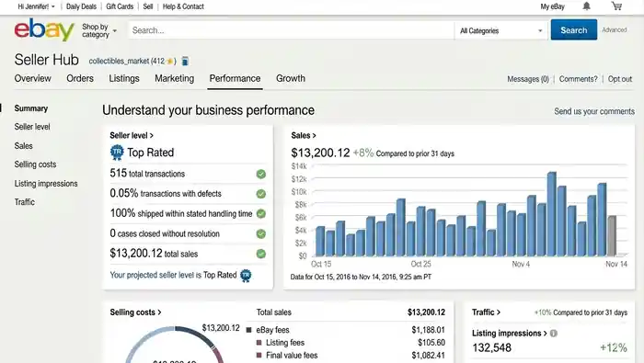Click the $1,188.01 eBay fees amount
This screenshot has height=363, width=644.
429,330
